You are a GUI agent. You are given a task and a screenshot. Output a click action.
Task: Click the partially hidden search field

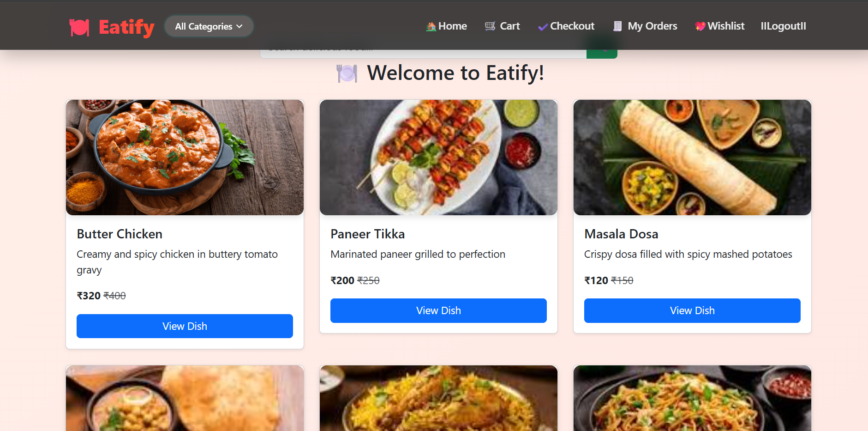423,54
